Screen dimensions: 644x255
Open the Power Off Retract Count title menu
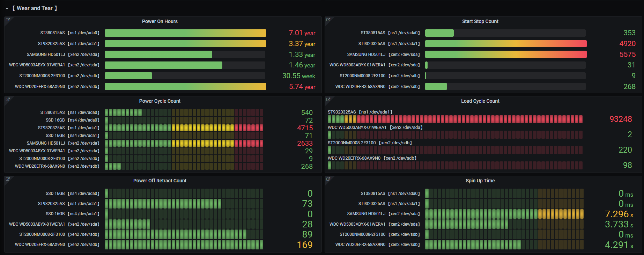[x=160, y=181]
